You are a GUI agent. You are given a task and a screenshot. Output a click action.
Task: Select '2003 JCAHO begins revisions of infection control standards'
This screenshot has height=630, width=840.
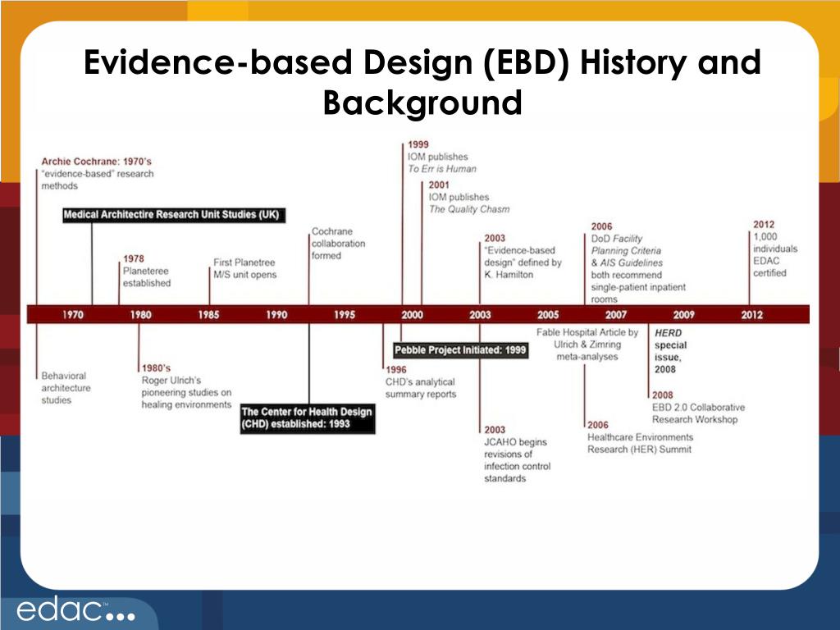pyautogui.click(x=517, y=454)
